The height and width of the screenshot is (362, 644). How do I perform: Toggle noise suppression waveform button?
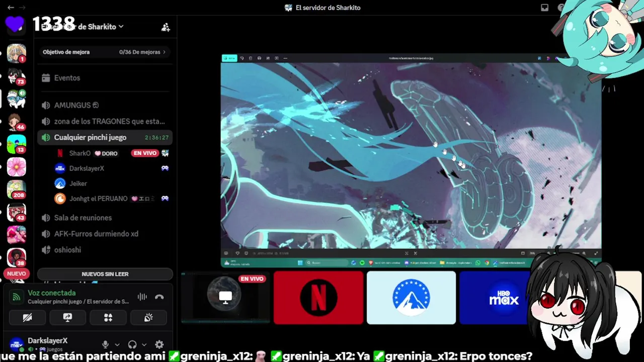pyautogui.click(x=142, y=297)
